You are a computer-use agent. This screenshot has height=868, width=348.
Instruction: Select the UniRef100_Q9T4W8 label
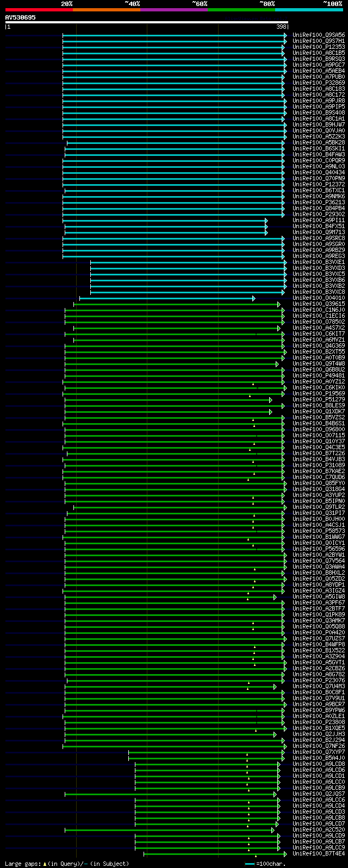pos(319,363)
